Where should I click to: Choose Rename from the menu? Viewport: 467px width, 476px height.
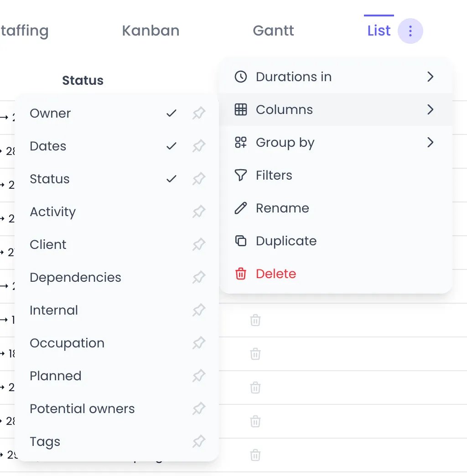[x=336, y=208]
